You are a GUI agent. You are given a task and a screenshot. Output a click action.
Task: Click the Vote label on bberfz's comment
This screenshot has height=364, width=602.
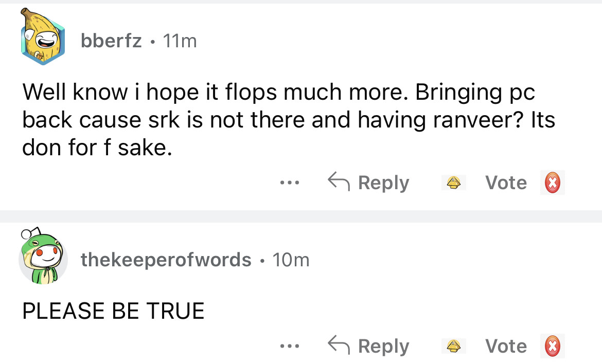(506, 183)
